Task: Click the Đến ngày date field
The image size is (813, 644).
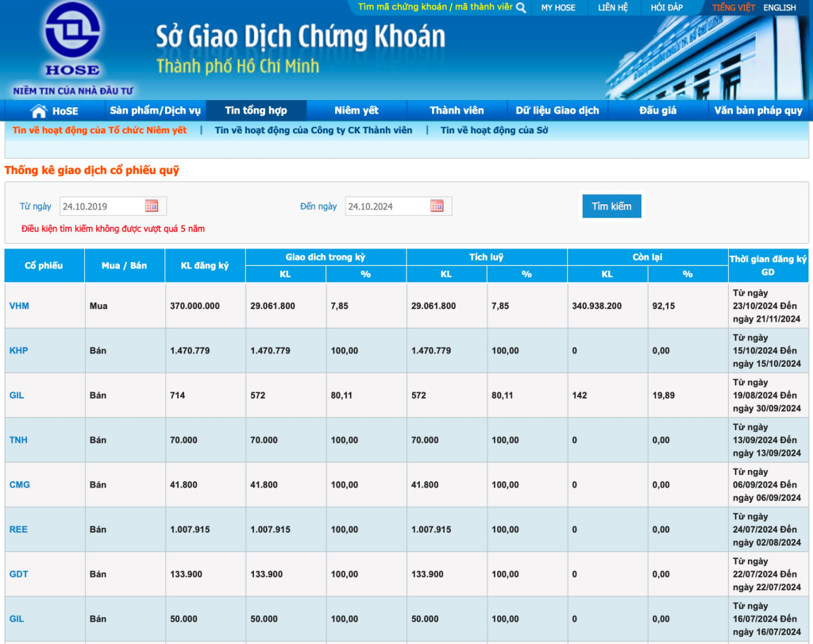Action: click(387, 206)
